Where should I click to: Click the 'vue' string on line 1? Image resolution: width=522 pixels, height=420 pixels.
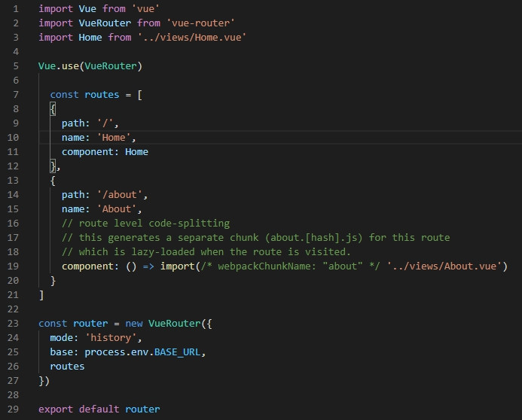[146, 8]
